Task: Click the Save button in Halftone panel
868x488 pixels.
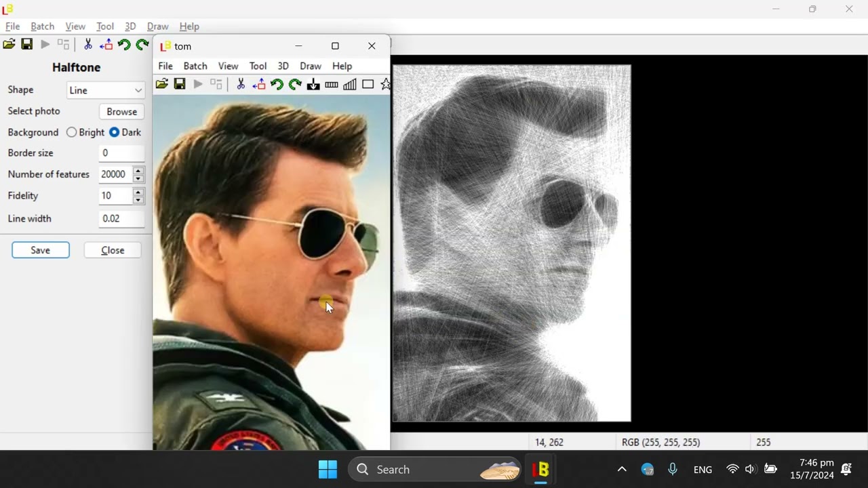Action: click(x=41, y=250)
